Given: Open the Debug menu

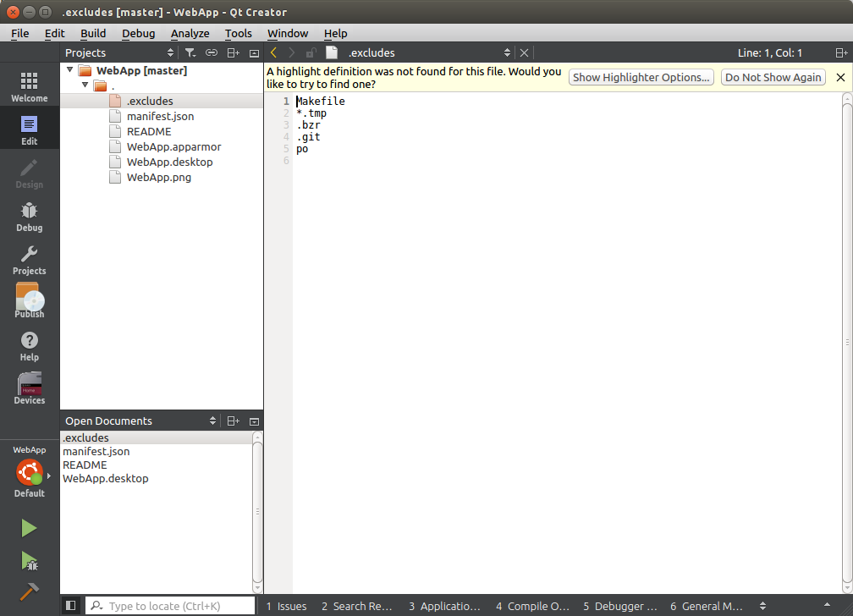Looking at the screenshot, I should pos(138,33).
